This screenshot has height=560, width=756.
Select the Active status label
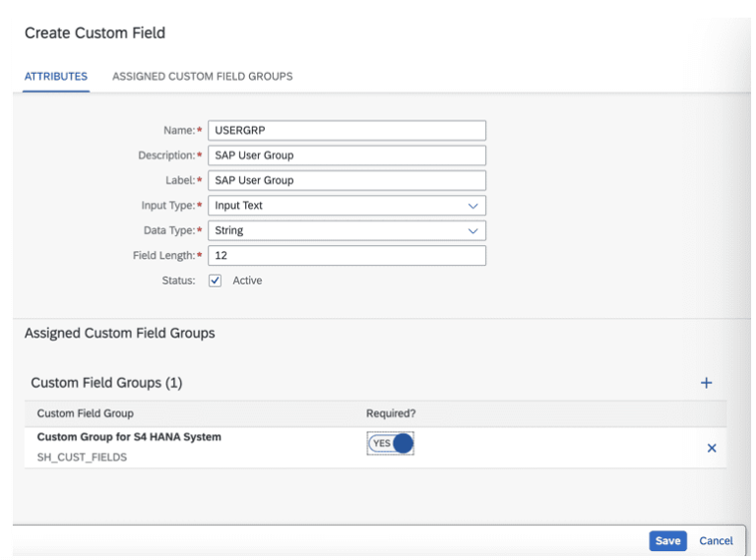(x=247, y=280)
